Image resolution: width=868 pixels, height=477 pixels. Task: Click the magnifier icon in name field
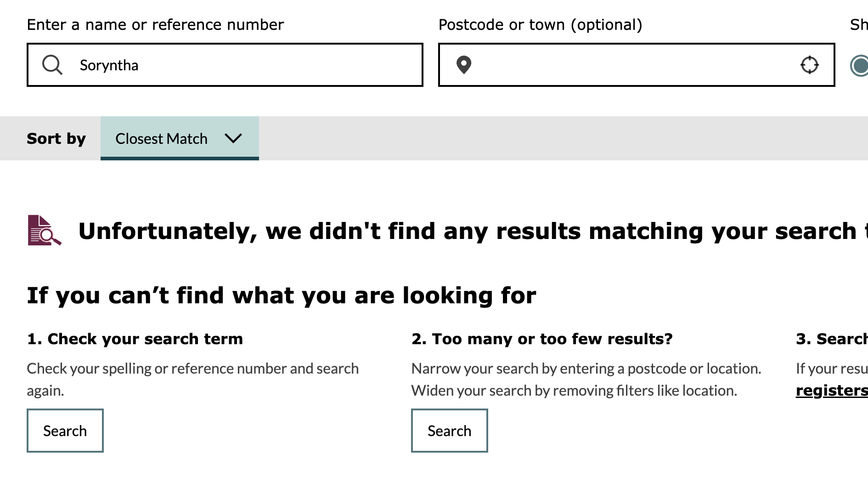[52, 65]
